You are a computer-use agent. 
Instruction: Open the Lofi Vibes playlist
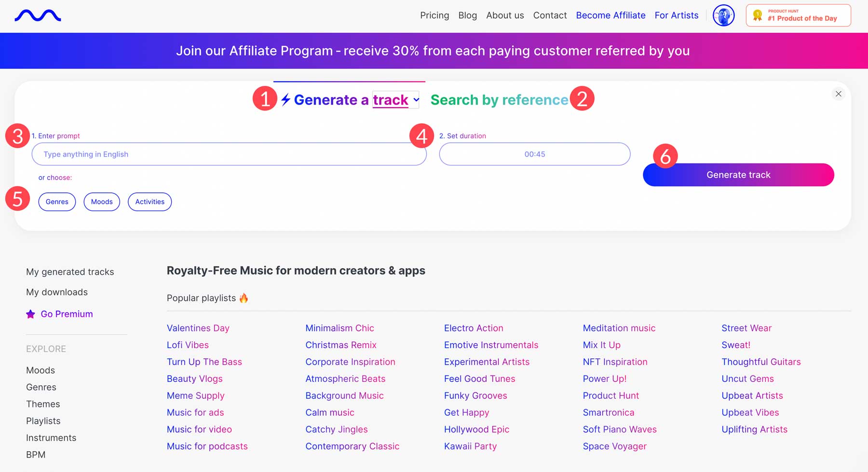pos(188,345)
